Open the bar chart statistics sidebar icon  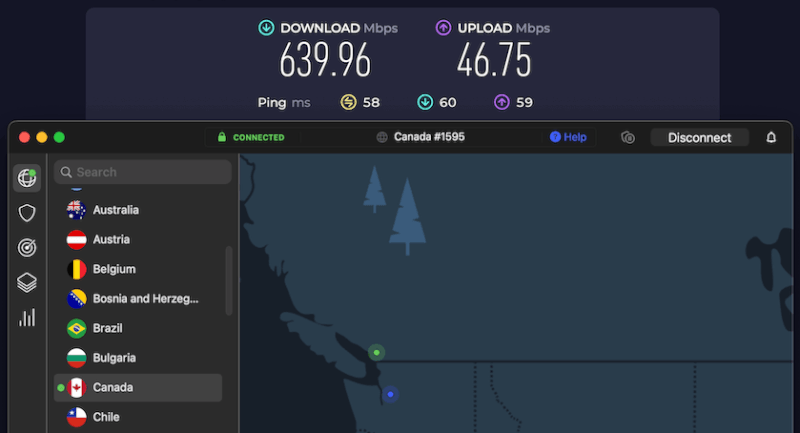tap(27, 317)
